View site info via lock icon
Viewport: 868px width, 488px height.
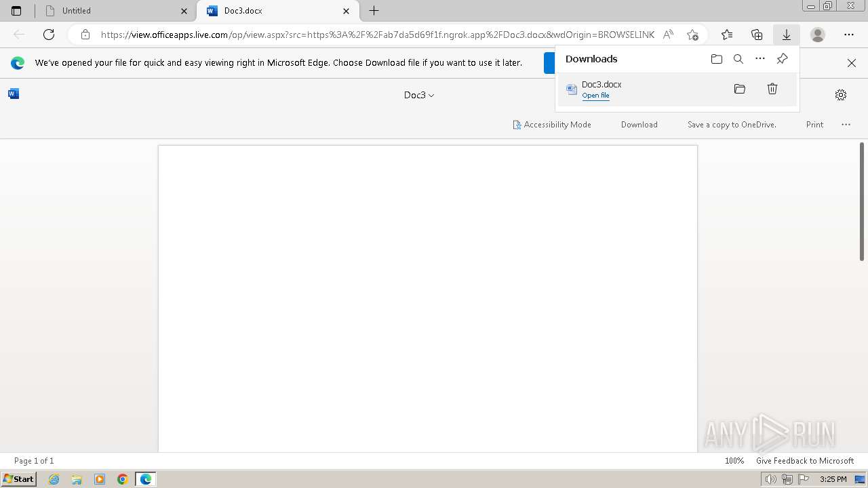(85, 35)
